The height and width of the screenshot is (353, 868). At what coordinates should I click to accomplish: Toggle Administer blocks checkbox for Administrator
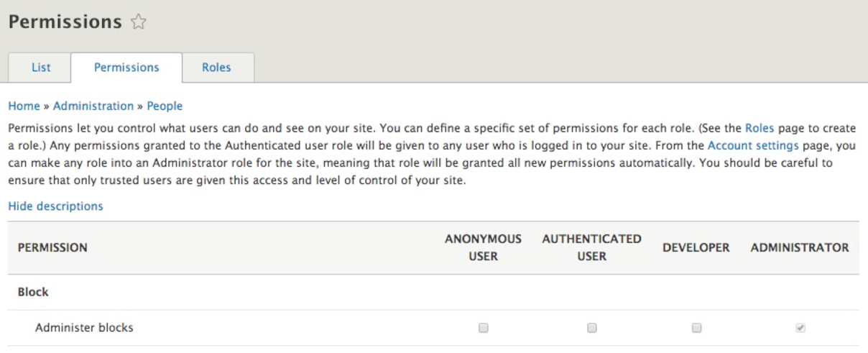pos(800,328)
